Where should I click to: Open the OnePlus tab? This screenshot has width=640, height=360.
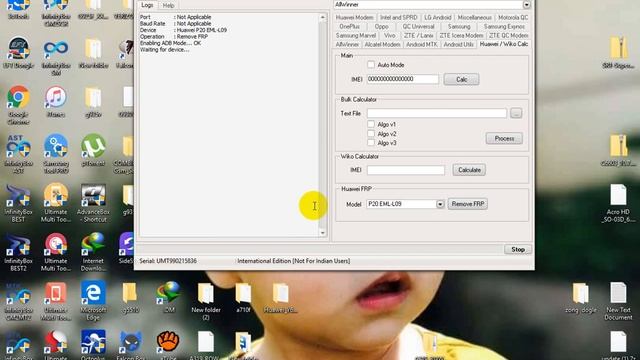pos(349,27)
